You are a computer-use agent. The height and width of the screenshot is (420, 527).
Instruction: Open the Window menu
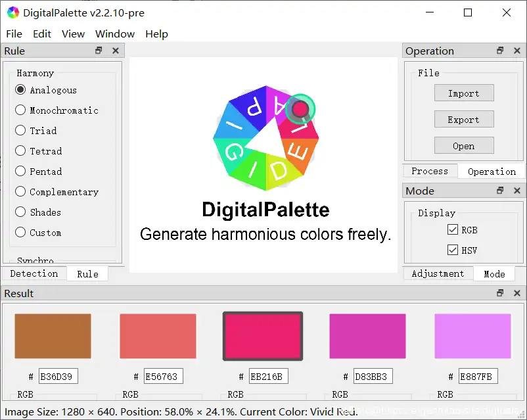tap(114, 34)
